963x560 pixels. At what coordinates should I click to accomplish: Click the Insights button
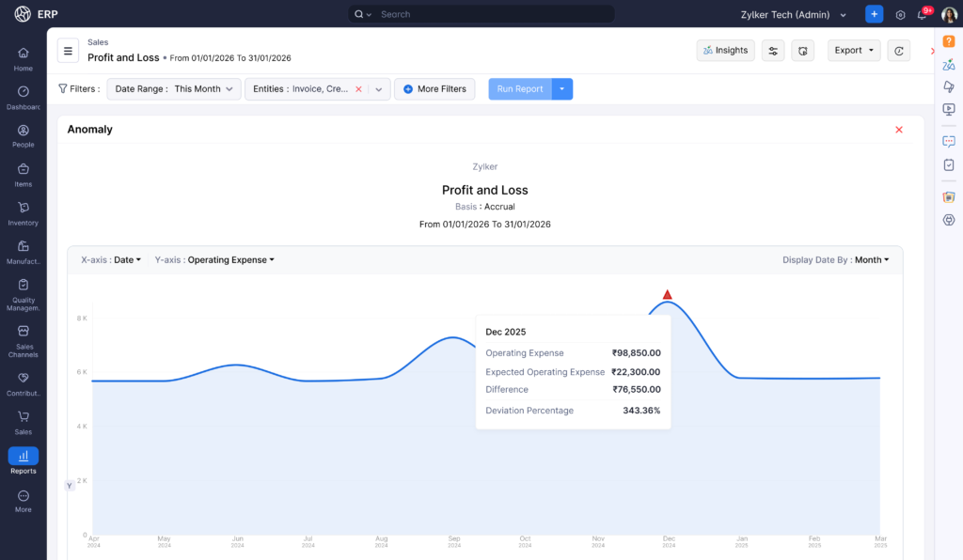coord(725,51)
